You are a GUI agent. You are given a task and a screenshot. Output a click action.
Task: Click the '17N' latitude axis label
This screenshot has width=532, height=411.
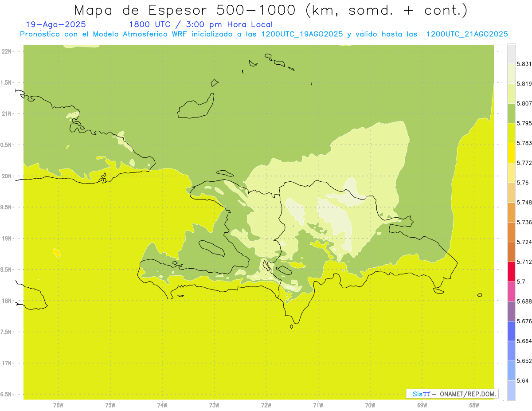(x=7, y=363)
